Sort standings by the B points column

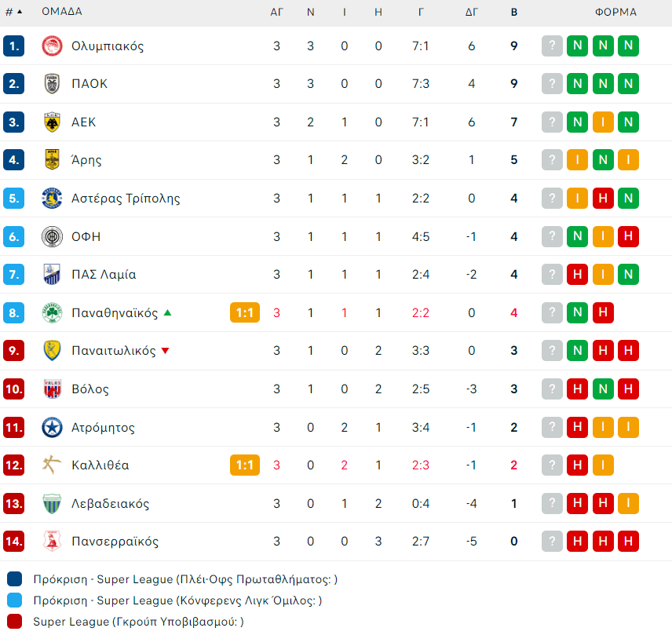click(x=514, y=13)
